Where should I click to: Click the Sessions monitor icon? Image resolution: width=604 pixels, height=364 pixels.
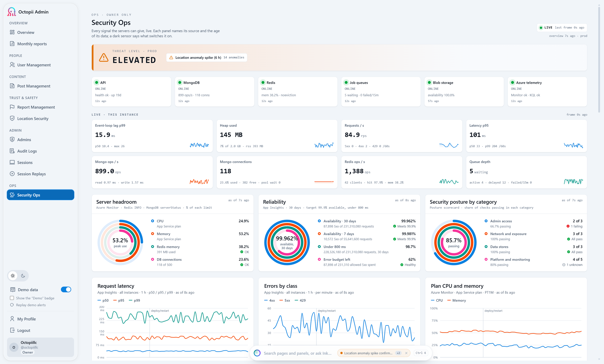(12, 162)
